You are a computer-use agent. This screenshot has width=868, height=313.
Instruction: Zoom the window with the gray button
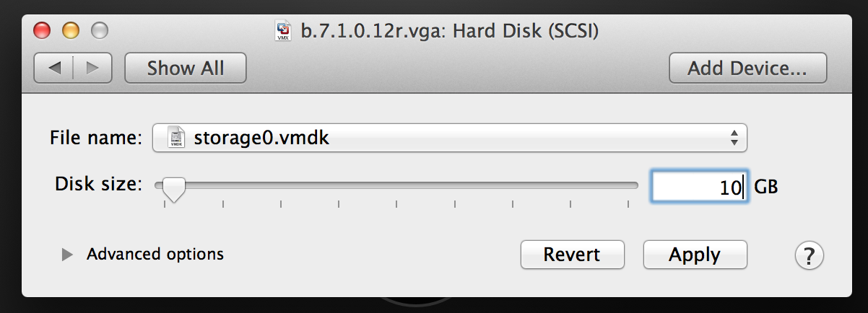99,31
